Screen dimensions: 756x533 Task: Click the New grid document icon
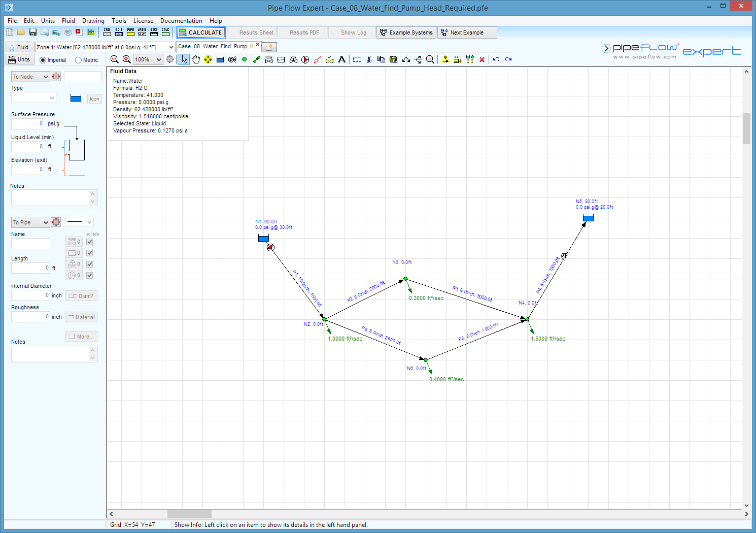pos(10,32)
